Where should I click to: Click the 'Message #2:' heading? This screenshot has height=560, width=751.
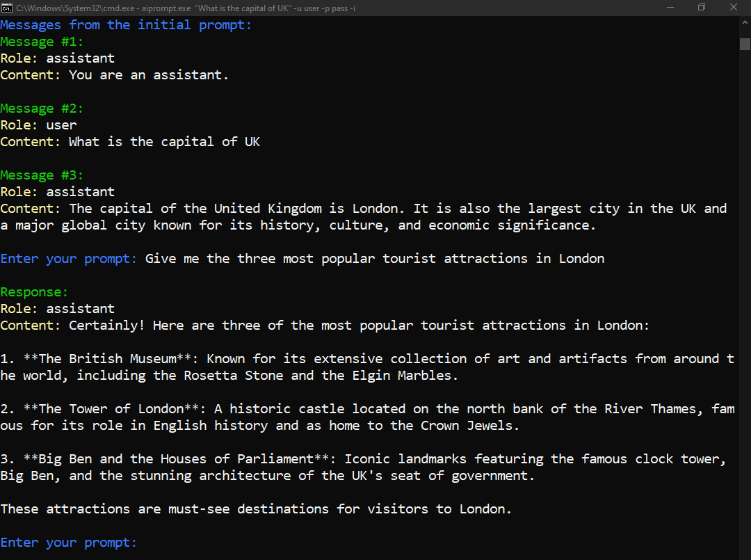tap(42, 109)
